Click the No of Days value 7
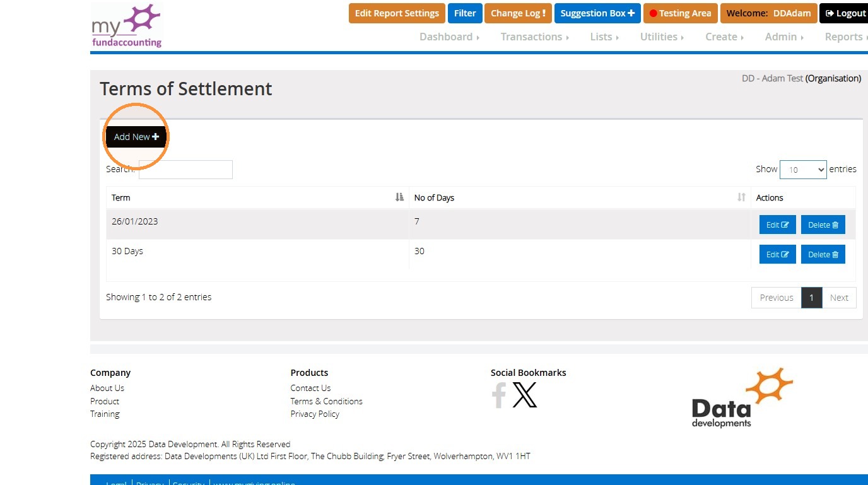The image size is (868, 485). 417,221
